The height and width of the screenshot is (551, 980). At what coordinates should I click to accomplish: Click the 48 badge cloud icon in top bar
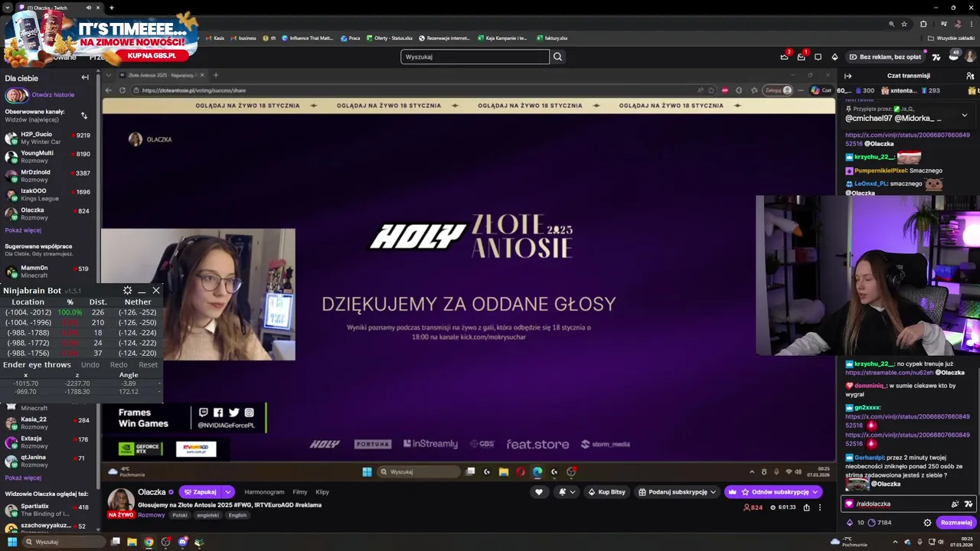(953, 57)
